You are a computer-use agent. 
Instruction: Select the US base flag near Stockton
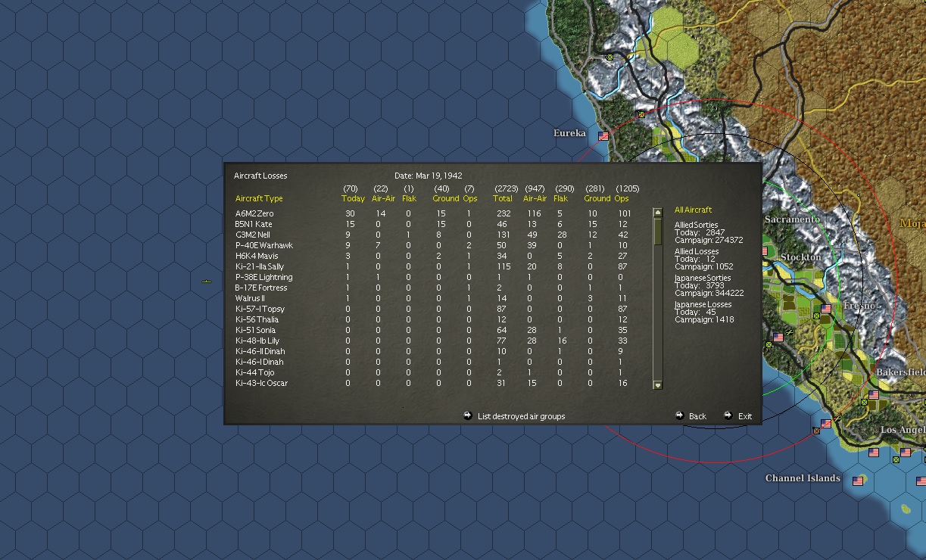(x=765, y=250)
